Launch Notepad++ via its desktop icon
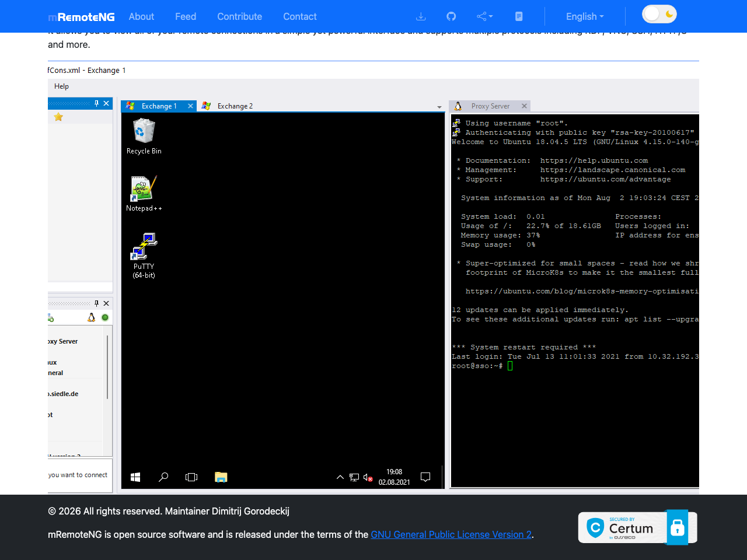 [143, 188]
